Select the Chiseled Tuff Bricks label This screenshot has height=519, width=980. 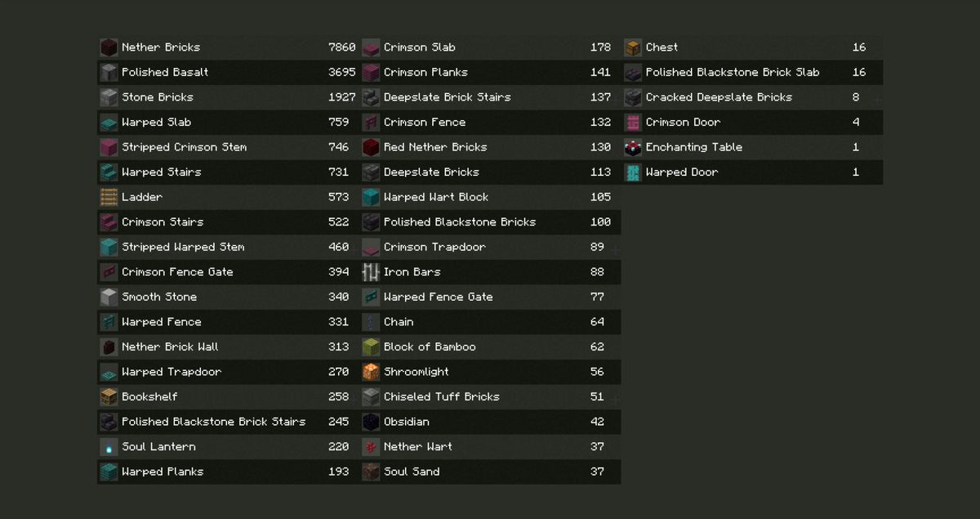click(x=442, y=396)
